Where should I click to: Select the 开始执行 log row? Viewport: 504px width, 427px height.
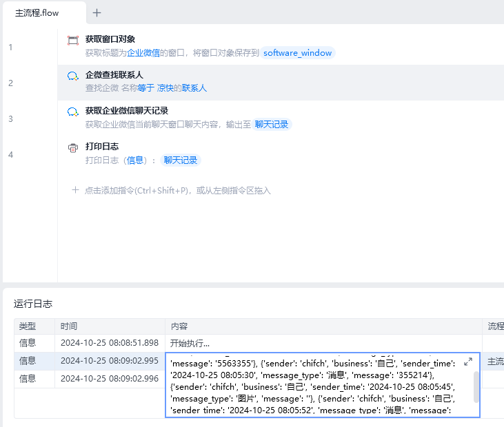coord(190,343)
